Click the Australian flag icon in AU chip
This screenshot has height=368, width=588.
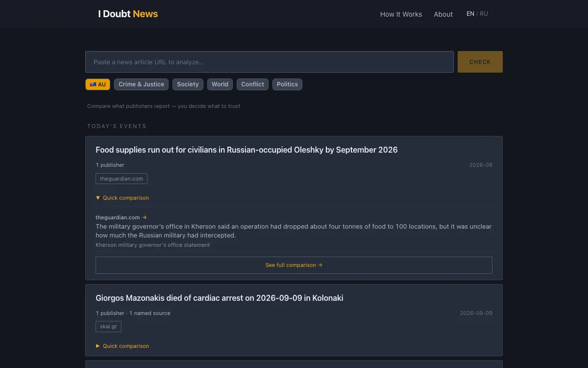pyautogui.click(x=93, y=84)
